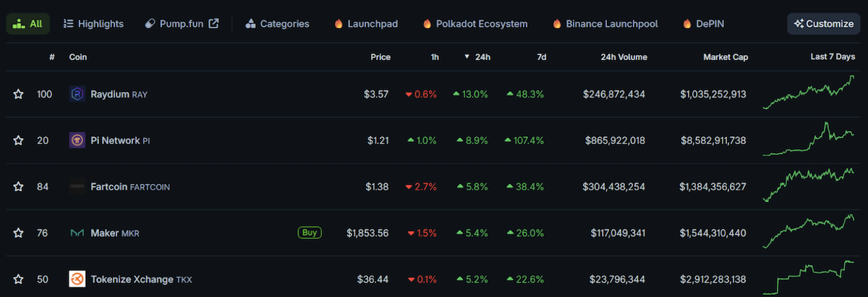
Task: Open the Raydium RAY coin link
Action: coord(121,94)
